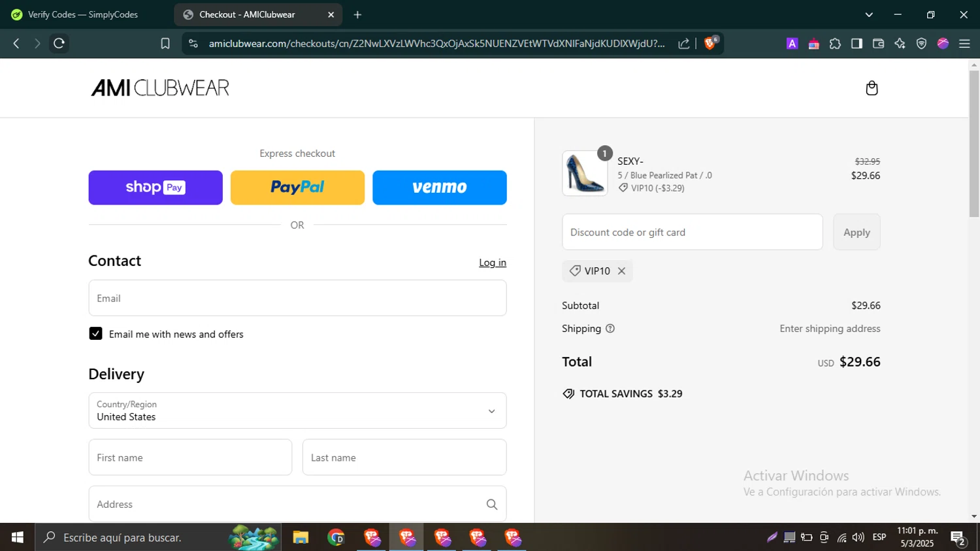Open Chrome from the taskbar

pos(336,537)
